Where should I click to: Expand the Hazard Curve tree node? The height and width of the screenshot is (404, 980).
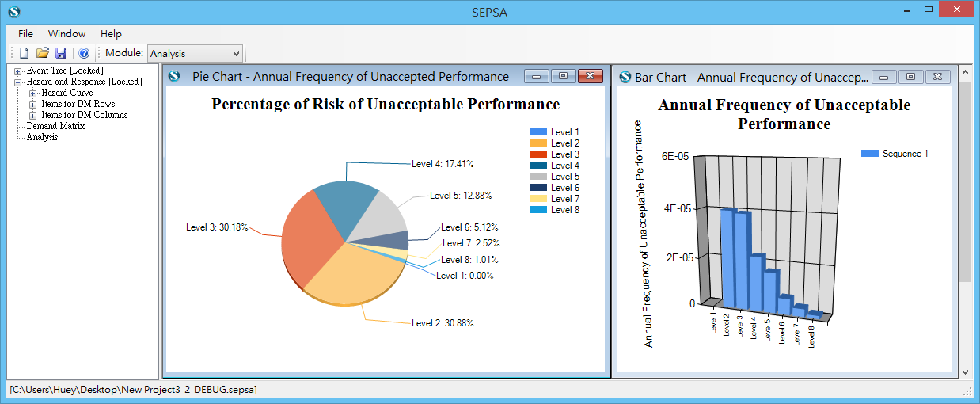[33, 93]
